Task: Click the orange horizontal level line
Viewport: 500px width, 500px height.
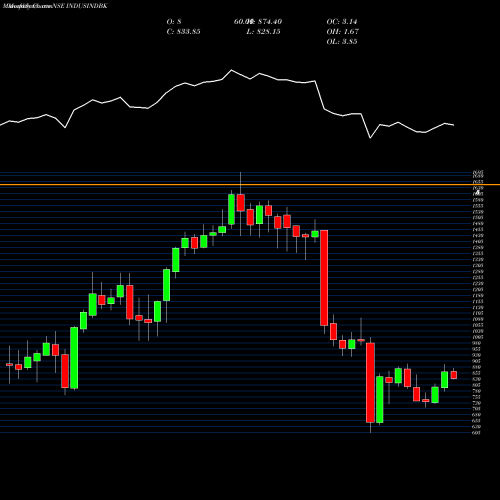Action: 250,184
